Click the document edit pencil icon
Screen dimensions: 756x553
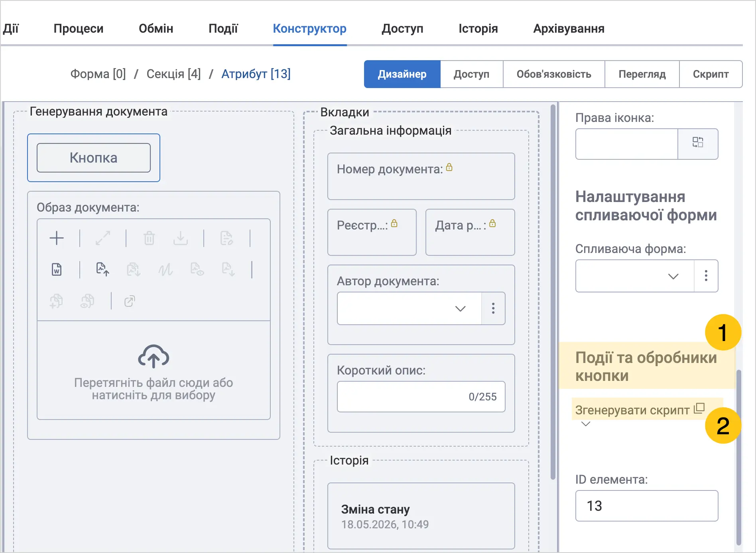tap(226, 238)
